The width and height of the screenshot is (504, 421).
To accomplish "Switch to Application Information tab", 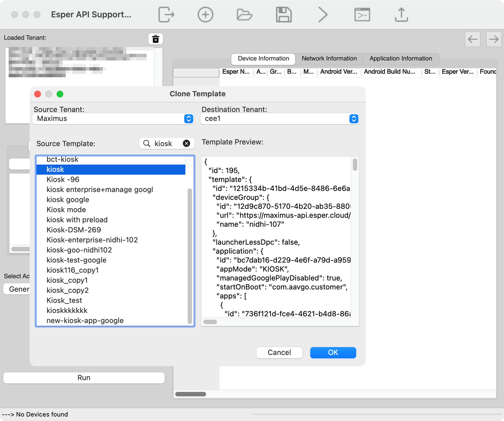I will (x=400, y=59).
